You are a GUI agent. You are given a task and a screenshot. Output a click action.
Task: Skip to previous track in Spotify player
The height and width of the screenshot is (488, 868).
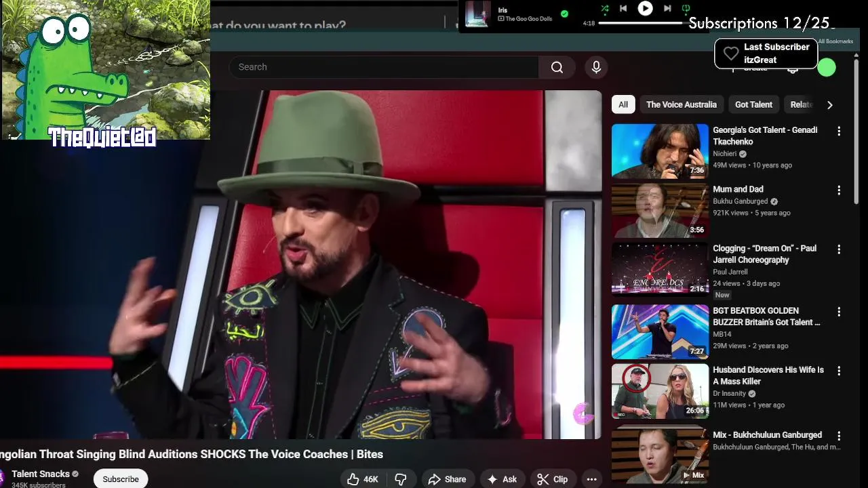tap(623, 9)
